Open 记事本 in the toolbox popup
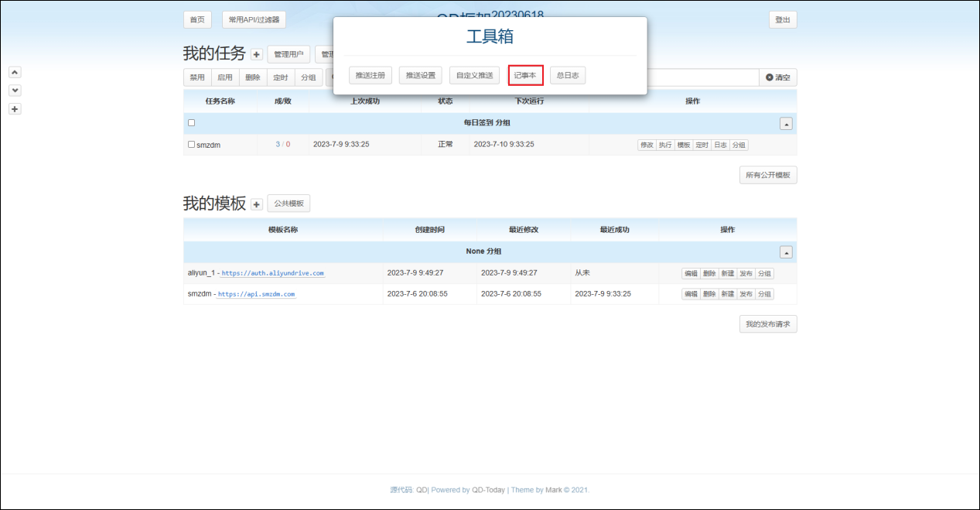The image size is (980, 510). tap(525, 75)
